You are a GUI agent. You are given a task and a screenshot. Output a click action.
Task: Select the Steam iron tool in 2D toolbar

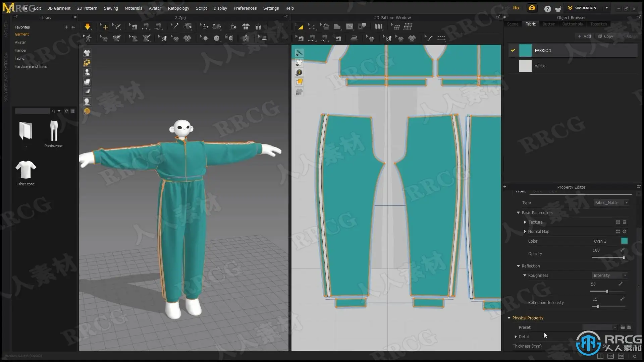click(x=354, y=38)
